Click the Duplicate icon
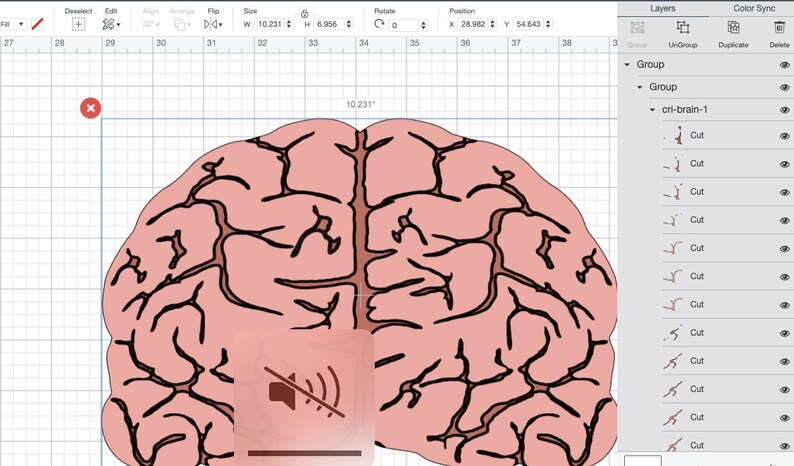The width and height of the screenshot is (794, 466). 733,27
